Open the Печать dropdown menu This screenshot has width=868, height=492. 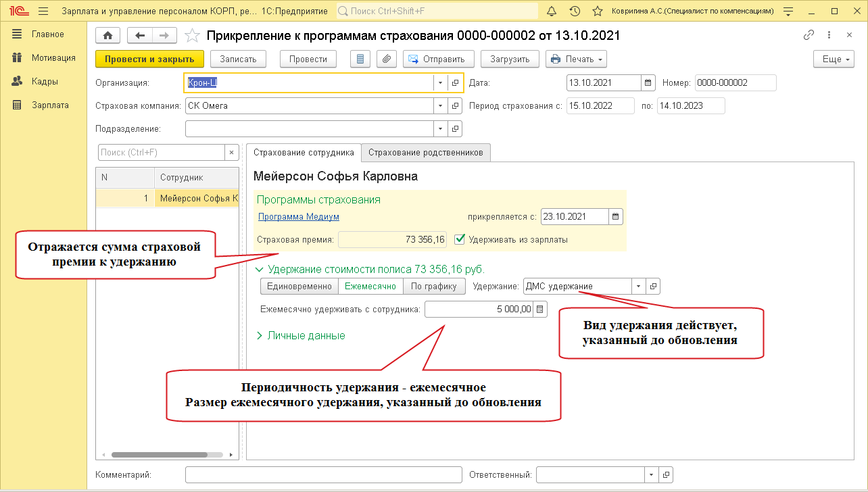click(x=576, y=59)
